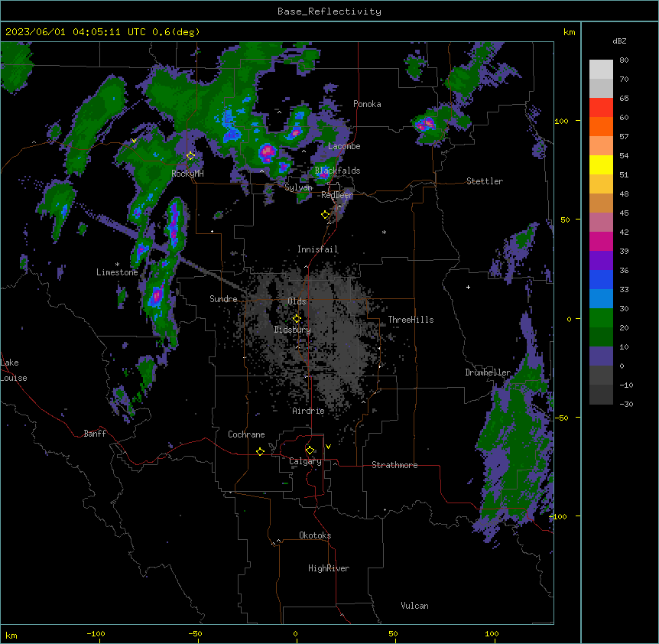Click the Strathmore town label
Screen dimensions: 659x644
coord(394,465)
